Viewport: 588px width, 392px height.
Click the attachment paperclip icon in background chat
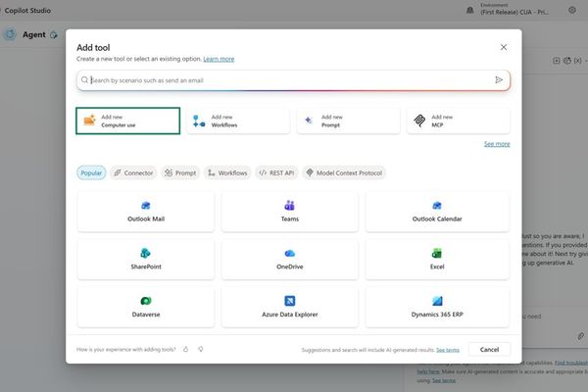coord(580,336)
